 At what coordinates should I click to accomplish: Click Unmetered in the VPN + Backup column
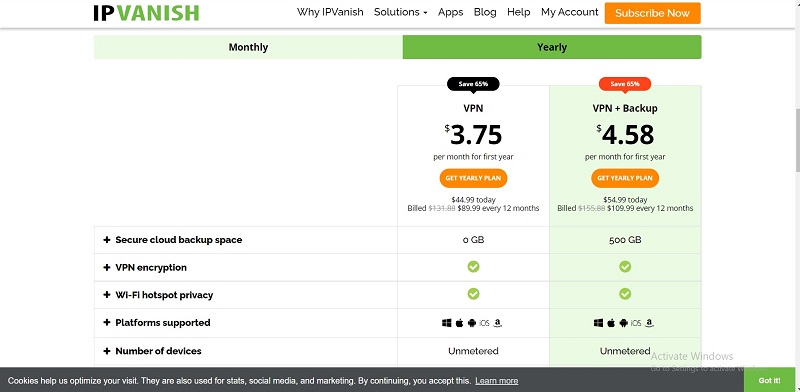(x=625, y=351)
